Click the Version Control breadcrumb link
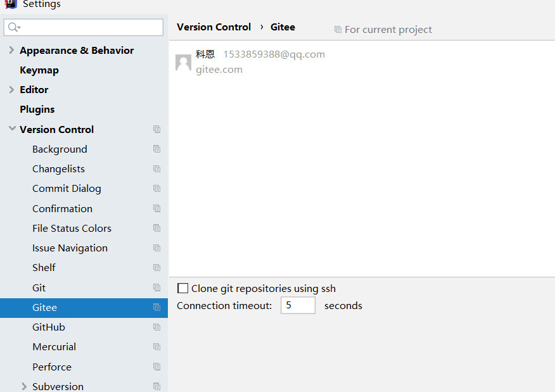This screenshot has height=392, width=555. tap(214, 27)
